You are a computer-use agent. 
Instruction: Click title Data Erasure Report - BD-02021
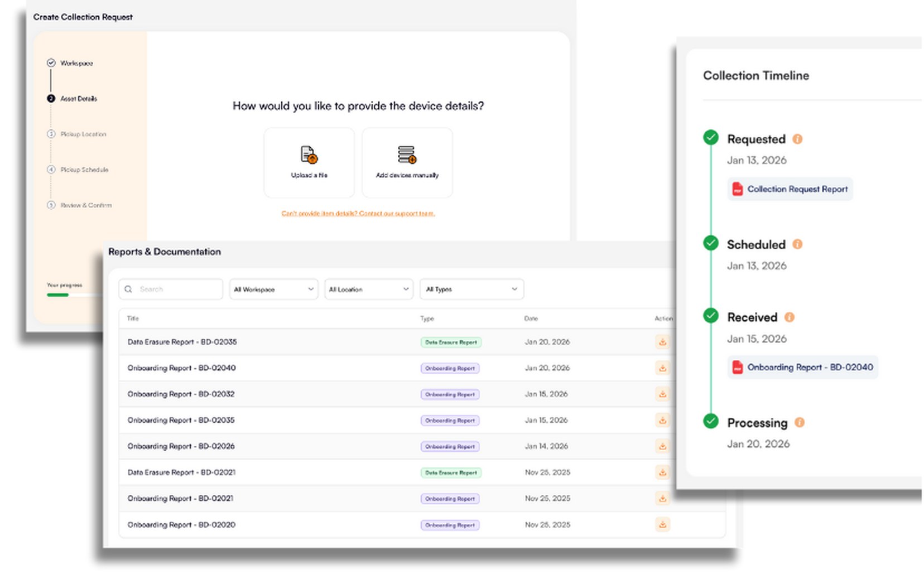181,472
